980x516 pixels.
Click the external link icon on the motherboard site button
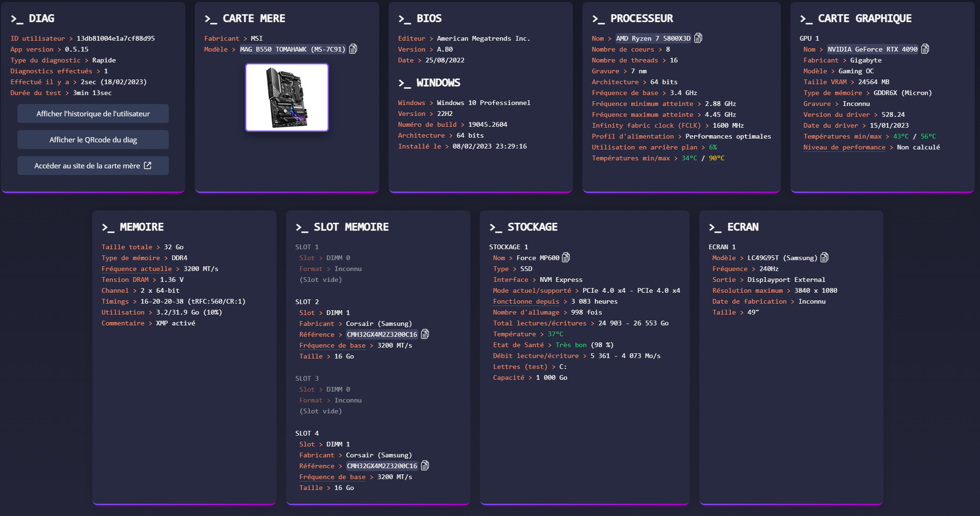[147, 166]
